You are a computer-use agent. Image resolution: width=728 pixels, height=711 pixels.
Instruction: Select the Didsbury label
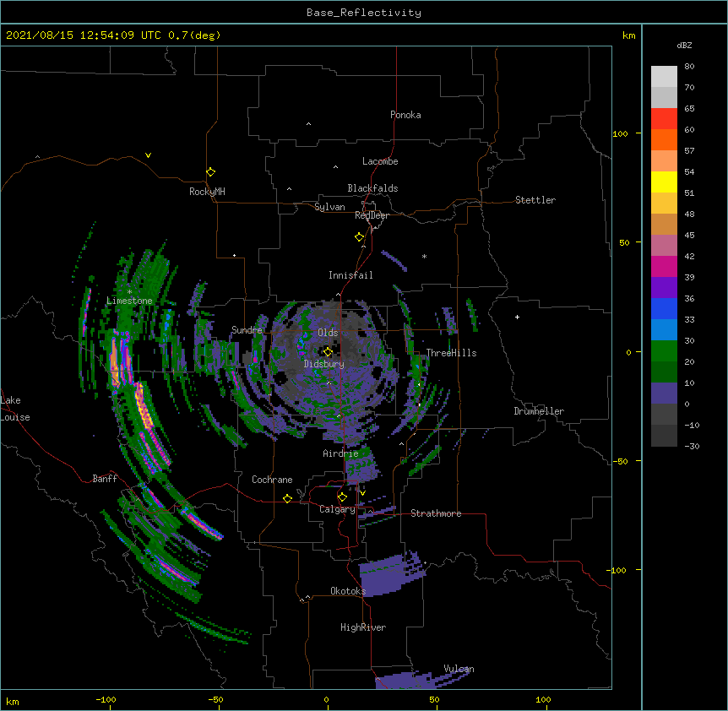point(324,364)
